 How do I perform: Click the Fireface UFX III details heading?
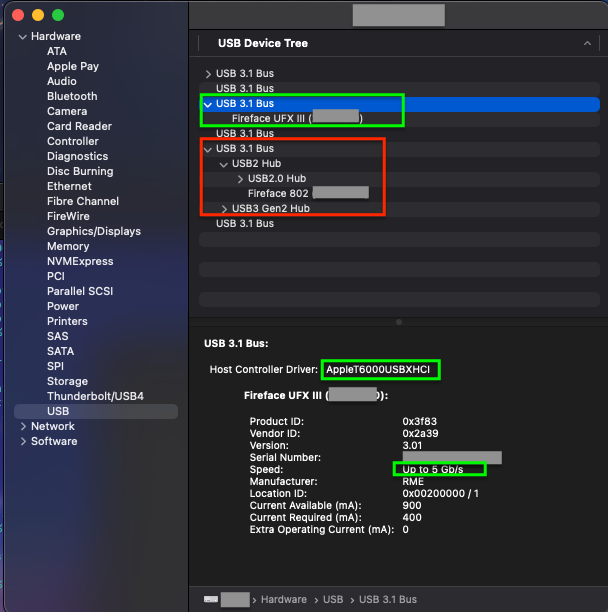tap(316, 396)
